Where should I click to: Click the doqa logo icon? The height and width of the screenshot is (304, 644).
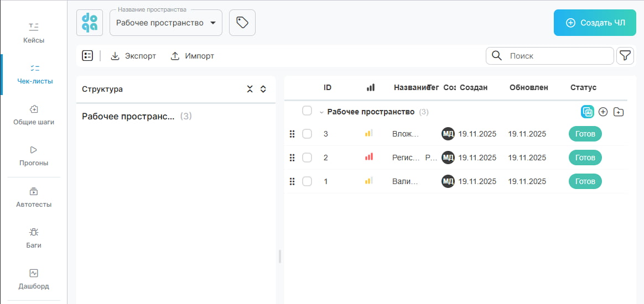(90, 23)
